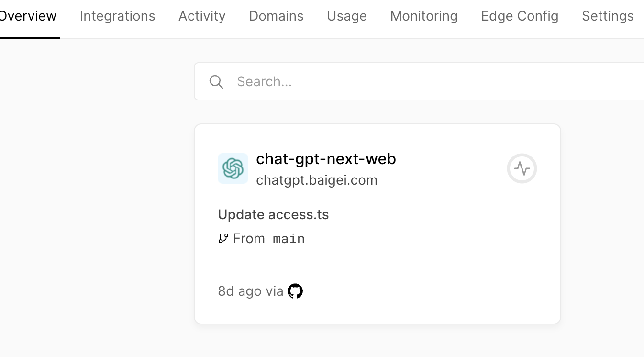Go to the Settings tab
Image resolution: width=644 pixels, height=357 pixels.
pyautogui.click(x=608, y=16)
